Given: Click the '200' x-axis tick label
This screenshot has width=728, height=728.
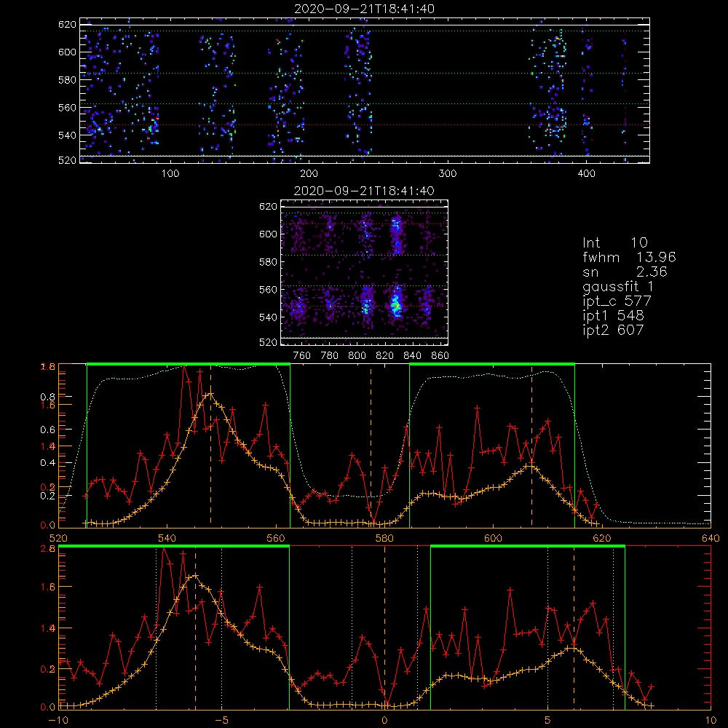Looking at the screenshot, I should pos(309,174).
